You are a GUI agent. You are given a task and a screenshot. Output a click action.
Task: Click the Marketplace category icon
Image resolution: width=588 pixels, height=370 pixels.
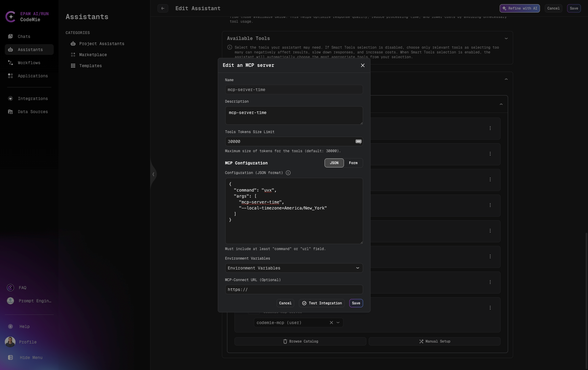73,55
